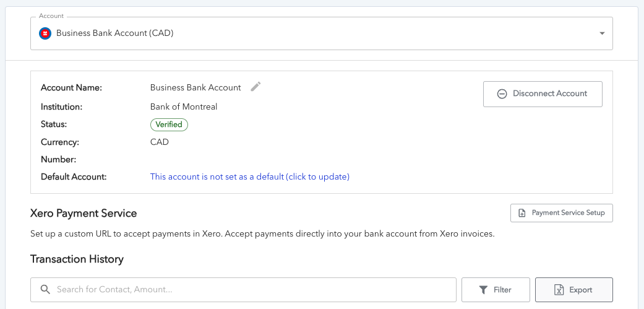The height and width of the screenshot is (309, 644).
Task: Click the Transaction History heading
Action: [77, 259]
